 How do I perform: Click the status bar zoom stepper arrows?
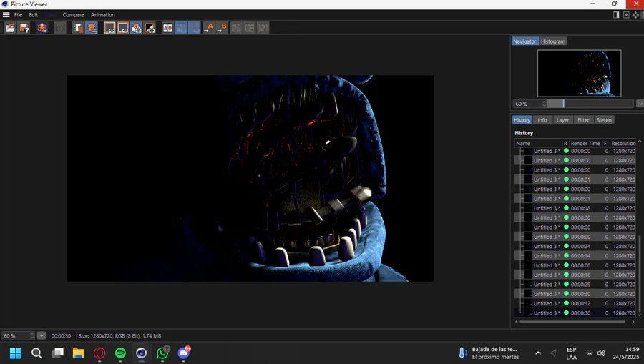click(32, 335)
